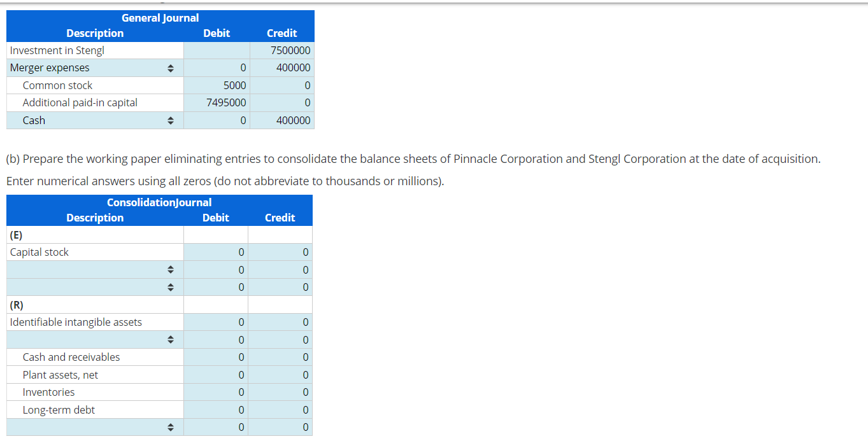Select the Identifiable intangible assets debit field
Image resolution: width=868 pixels, height=441 pixels.
point(217,321)
